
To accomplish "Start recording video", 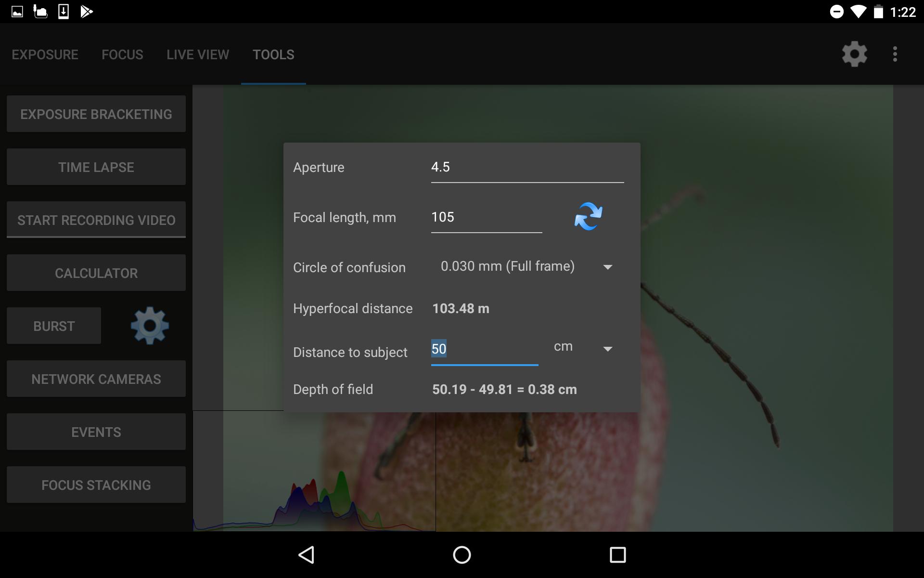I will point(96,220).
